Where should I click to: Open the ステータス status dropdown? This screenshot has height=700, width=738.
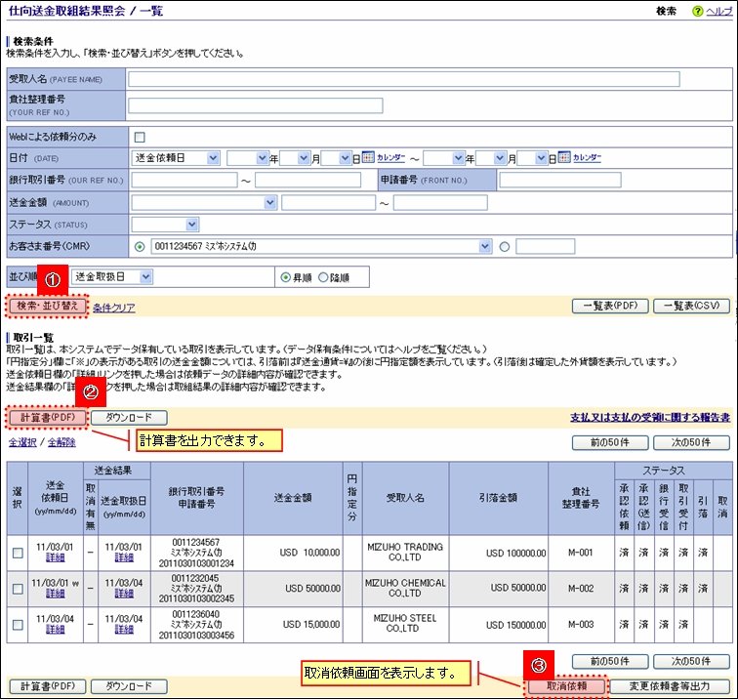tap(165, 225)
